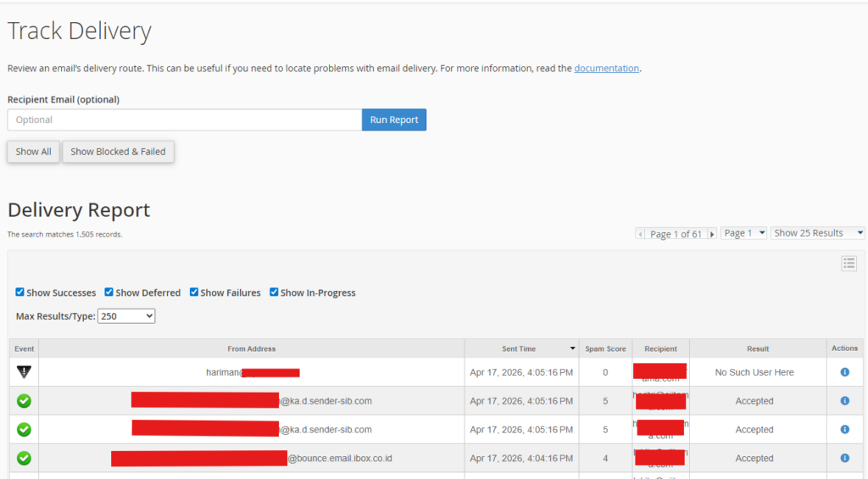The image size is (868, 479).
Task: Go to next page arrow
Action: (712, 234)
